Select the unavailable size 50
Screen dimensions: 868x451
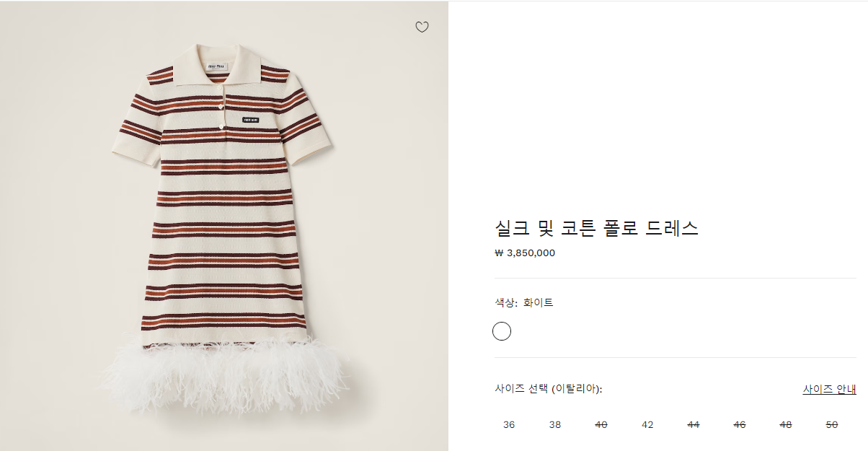pyautogui.click(x=831, y=424)
